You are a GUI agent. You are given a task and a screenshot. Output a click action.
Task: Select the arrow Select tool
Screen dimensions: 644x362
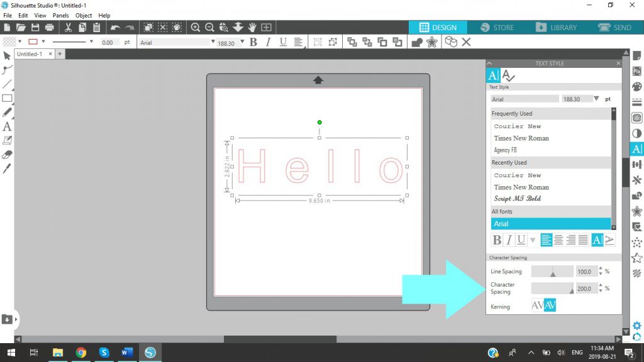click(x=6, y=56)
